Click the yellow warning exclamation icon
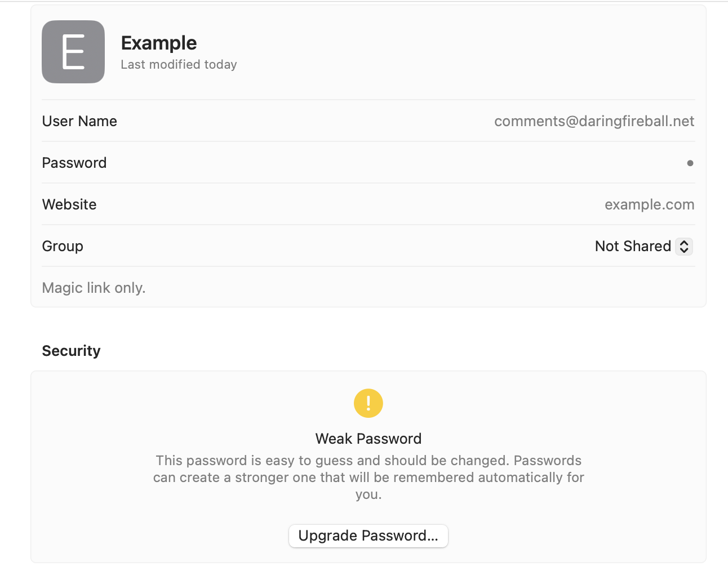This screenshot has height=580, width=728. coord(369,403)
